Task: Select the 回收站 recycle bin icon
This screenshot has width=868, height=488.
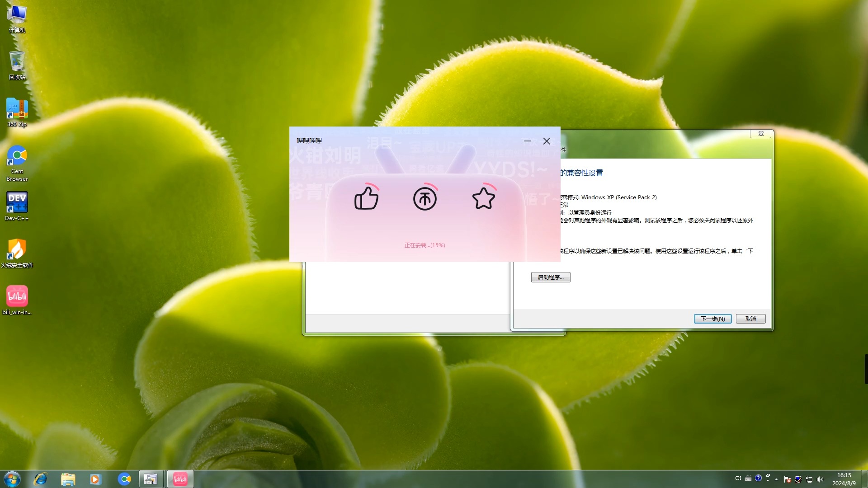Action: click(17, 66)
